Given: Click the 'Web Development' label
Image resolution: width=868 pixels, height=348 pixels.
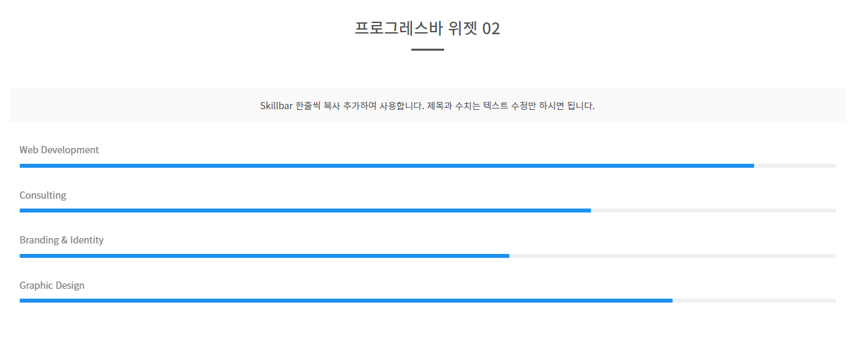Looking at the screenshot, I should coord(59,150).
